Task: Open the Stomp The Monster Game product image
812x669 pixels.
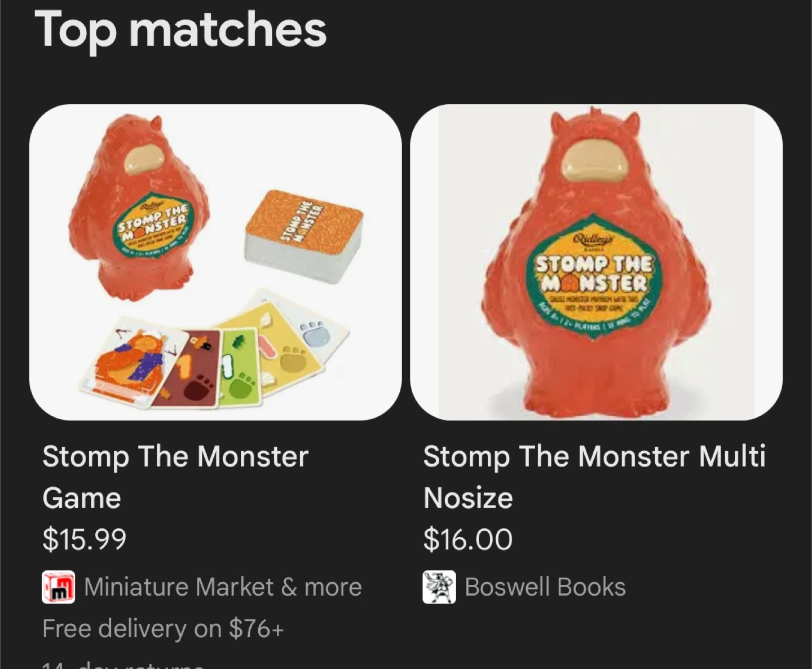Action: click(215, 262)
